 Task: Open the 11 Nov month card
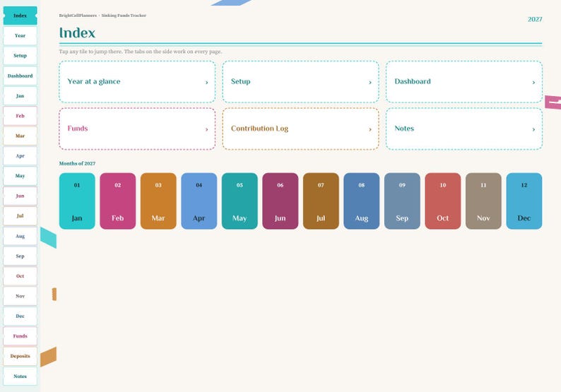483,201
